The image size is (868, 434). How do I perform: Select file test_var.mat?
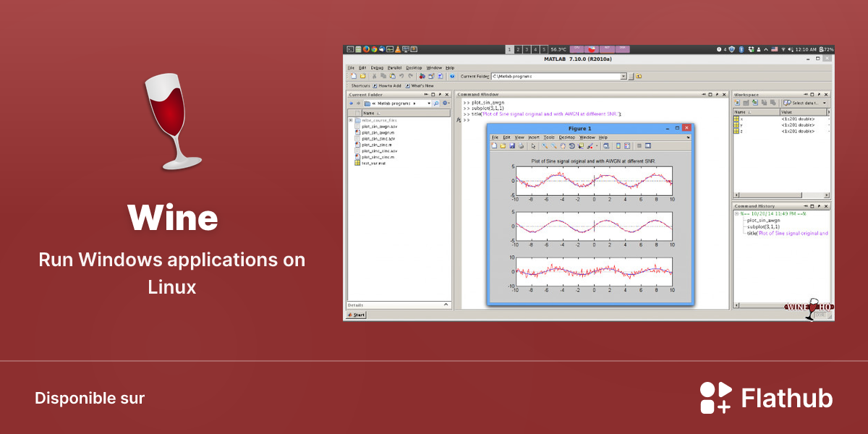pyautogui.click(x=371, y=163)
